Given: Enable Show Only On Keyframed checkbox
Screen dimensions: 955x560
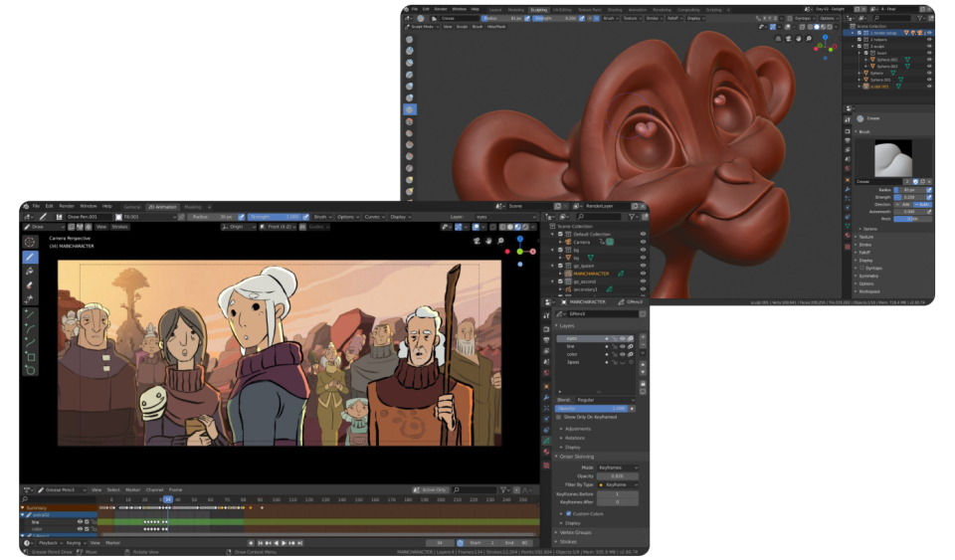Looking at the screenshot, I should (560, 418).
